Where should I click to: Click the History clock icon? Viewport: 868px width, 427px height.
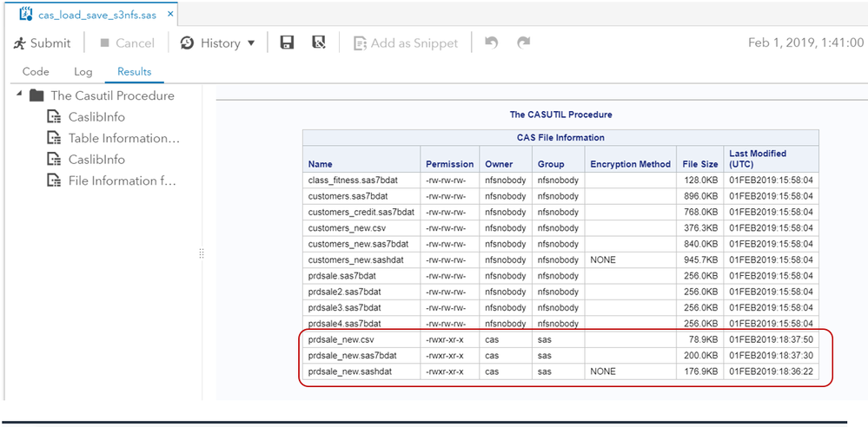(187, 43)
